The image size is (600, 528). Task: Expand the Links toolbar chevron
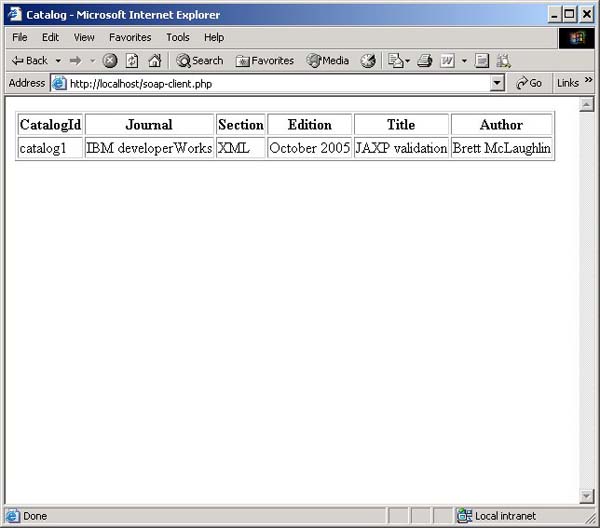(x=588, y=80)
